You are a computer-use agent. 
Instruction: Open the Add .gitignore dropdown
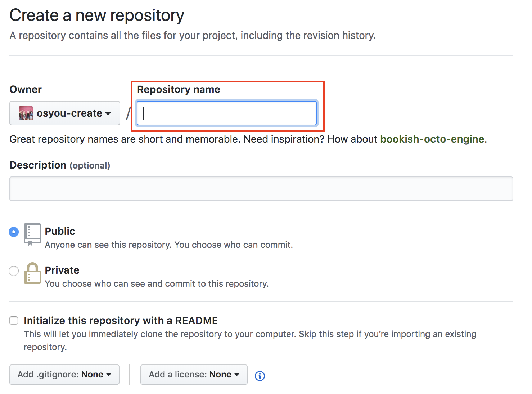coord(64,375)
